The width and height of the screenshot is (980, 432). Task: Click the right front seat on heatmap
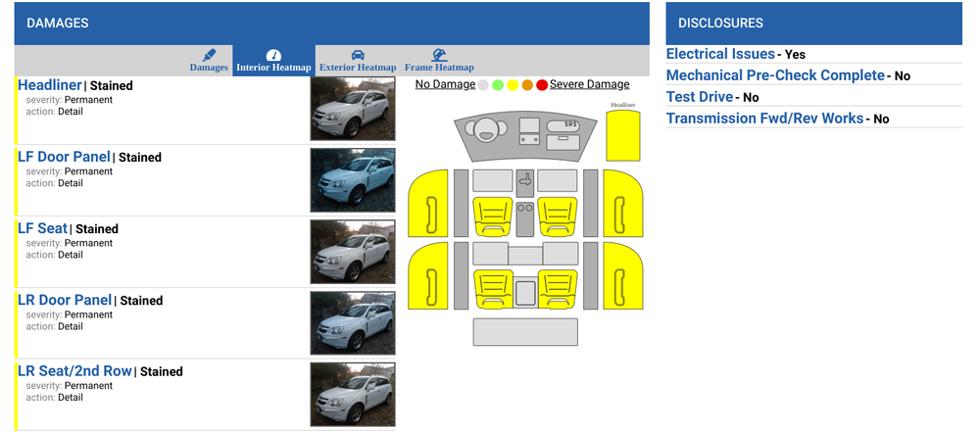click(558, 216)
